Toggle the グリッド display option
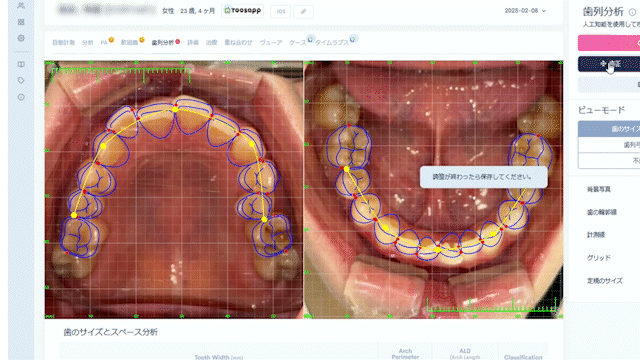This screenshot has height=360, width=640. (599, 258)
